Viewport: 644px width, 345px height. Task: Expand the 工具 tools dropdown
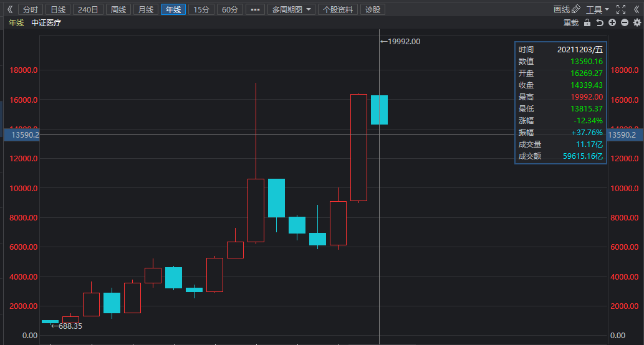click(x=597, y=9)
